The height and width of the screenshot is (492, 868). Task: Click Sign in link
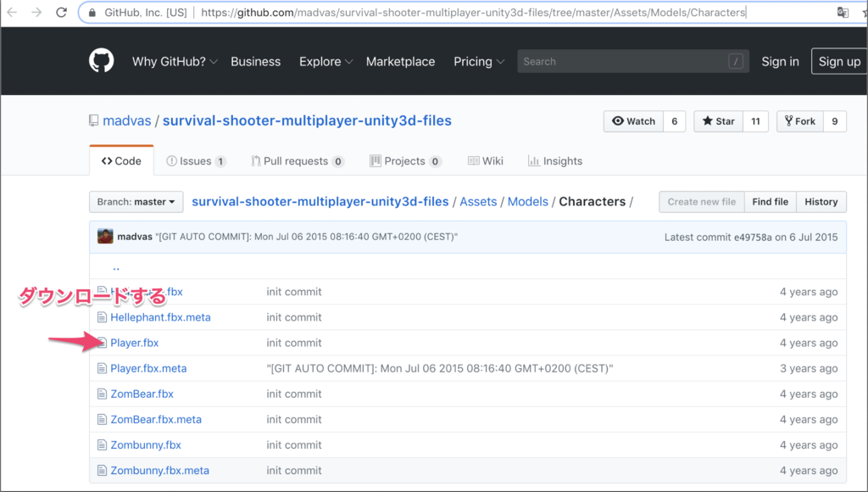click(780, 61)
